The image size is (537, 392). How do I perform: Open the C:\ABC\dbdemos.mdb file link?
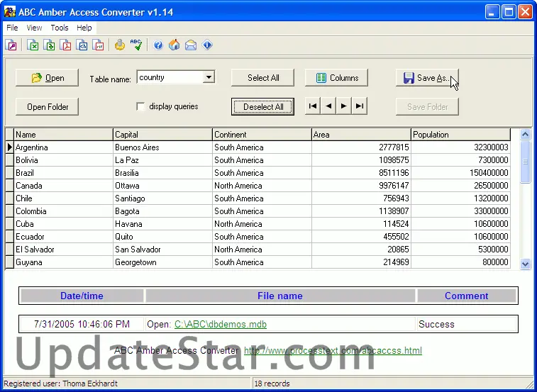(220, 325)
